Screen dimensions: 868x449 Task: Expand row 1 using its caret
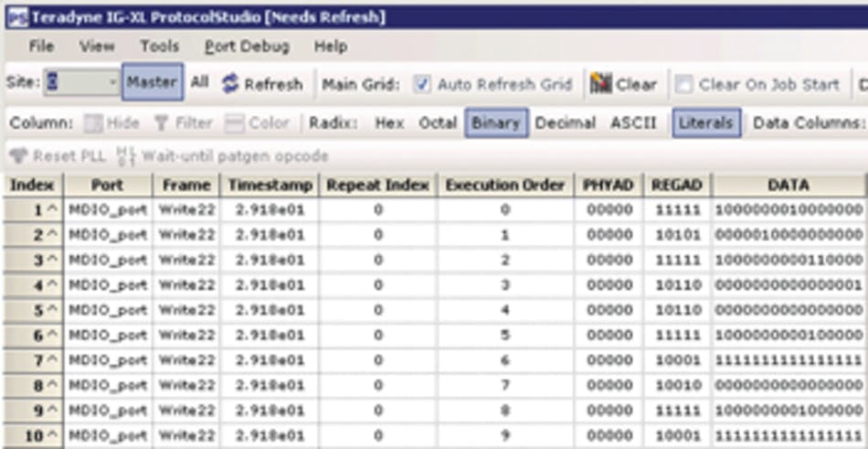[x=51, y=210]
